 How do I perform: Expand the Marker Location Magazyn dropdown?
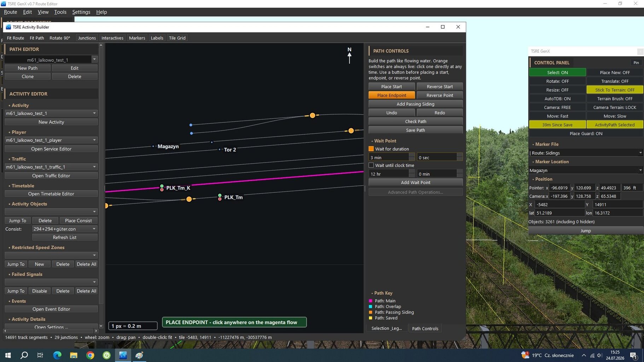pos(640,170)
